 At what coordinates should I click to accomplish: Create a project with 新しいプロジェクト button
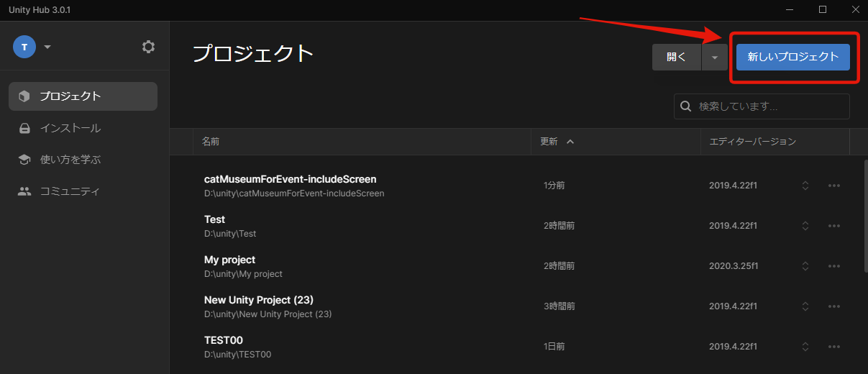(793, 57)
